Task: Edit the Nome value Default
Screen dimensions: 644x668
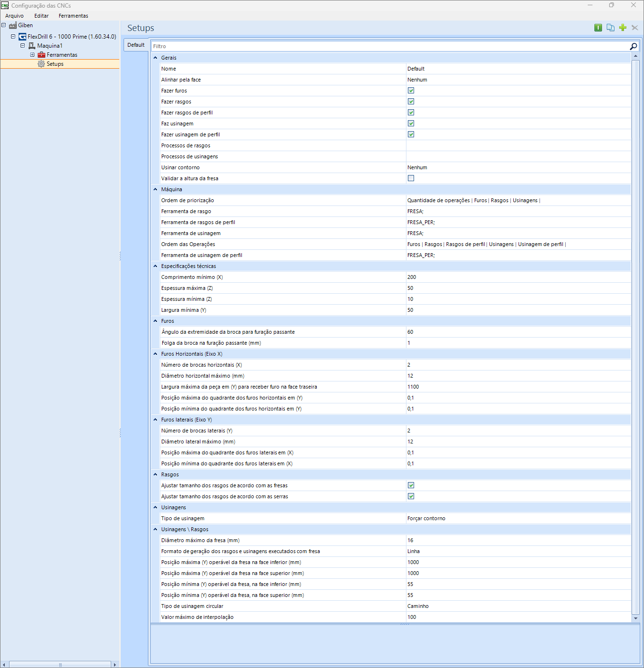Action: tap(519, 69)
